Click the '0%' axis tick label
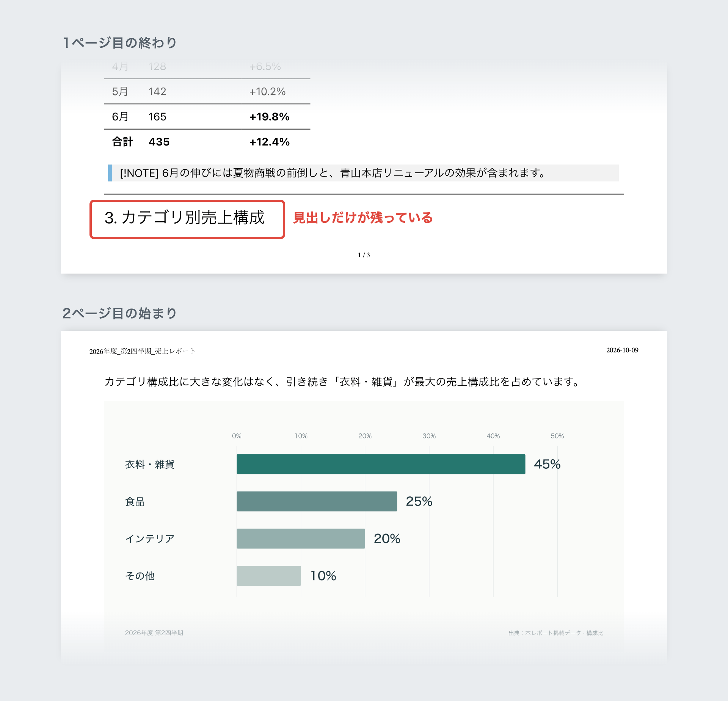 (237, 436)
